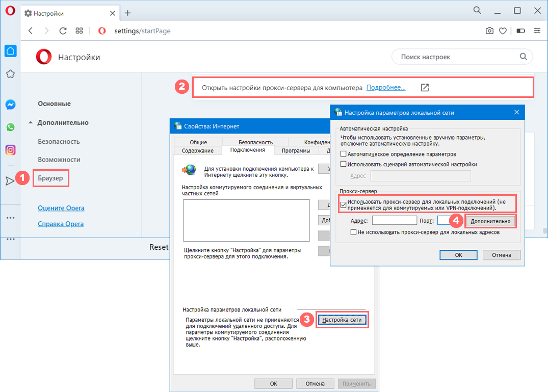Image resolution: width=548 pixels, height=392 pixels.
Task: Open Messenger in the Opera sidebar
Action: (x=10, y=104)
